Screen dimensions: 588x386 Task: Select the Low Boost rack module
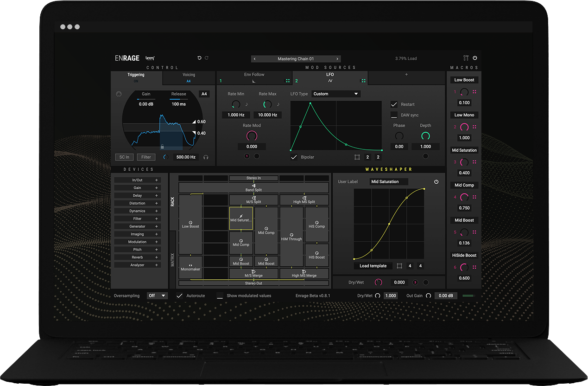point(190,224)
